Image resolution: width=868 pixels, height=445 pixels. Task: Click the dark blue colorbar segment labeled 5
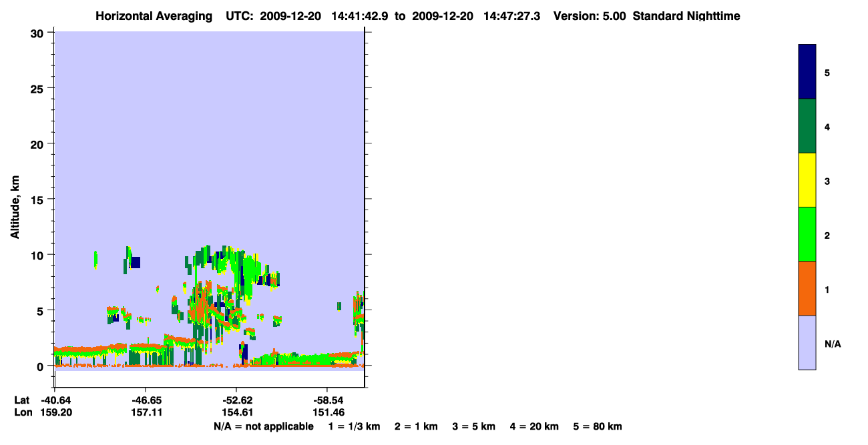(x=807, y=72)
